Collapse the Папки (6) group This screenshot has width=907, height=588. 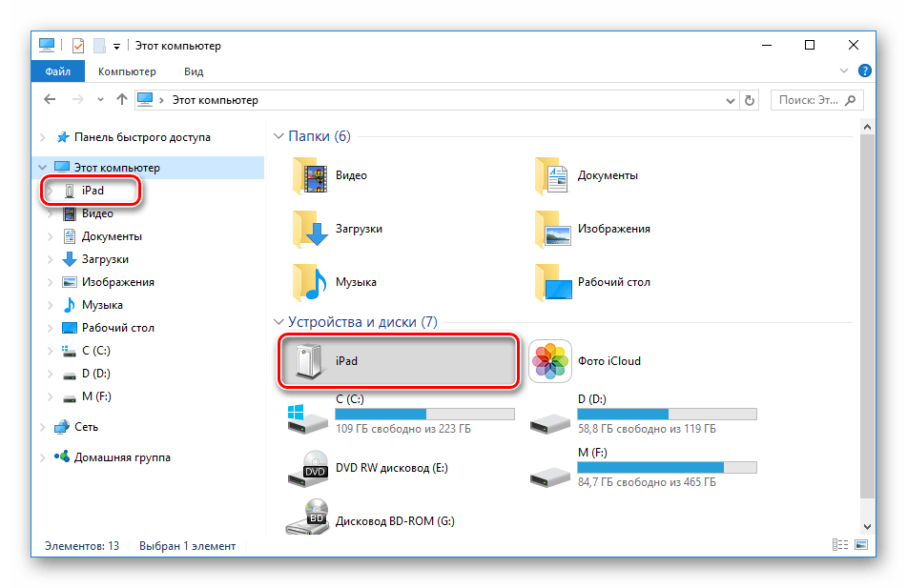[x=279, y=136]
